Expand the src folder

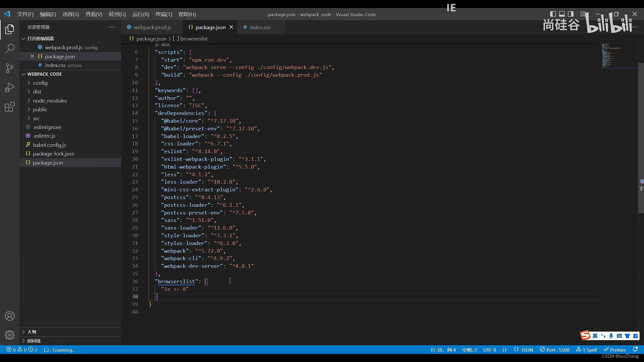coord(70,118)
